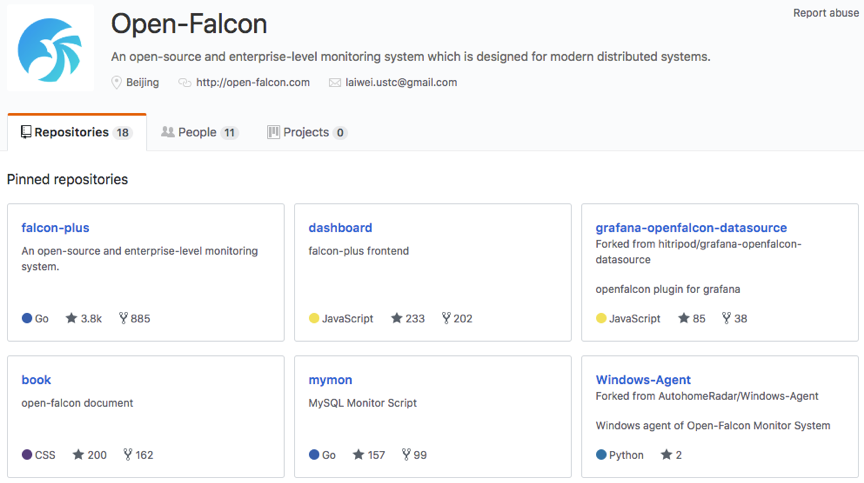Click the link chain icon beside website URL
This screenshot has width=864, height=483.
tap(185, 83)
